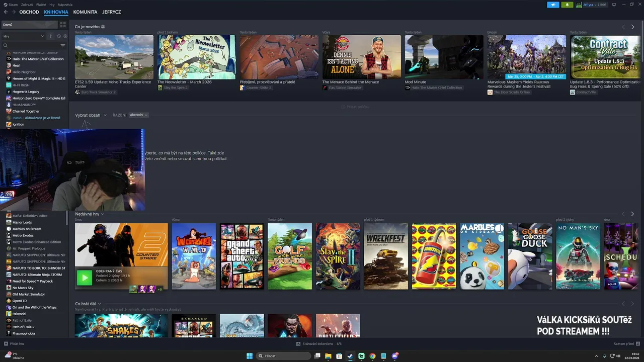Open Co je nového settings gear

click(x=103, y=27)
